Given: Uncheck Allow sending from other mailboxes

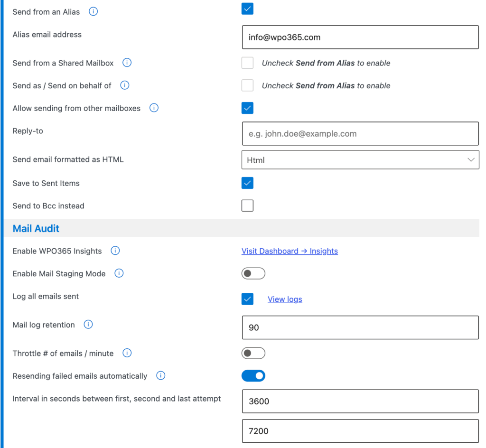Looking at the screenshot, I should click(x=247, y=108).
